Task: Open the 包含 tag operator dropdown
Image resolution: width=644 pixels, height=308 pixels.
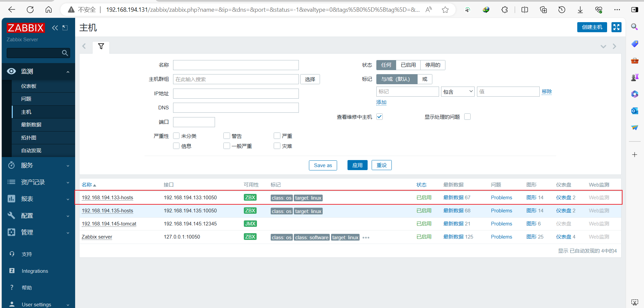Action: click(x=458, y=92)
